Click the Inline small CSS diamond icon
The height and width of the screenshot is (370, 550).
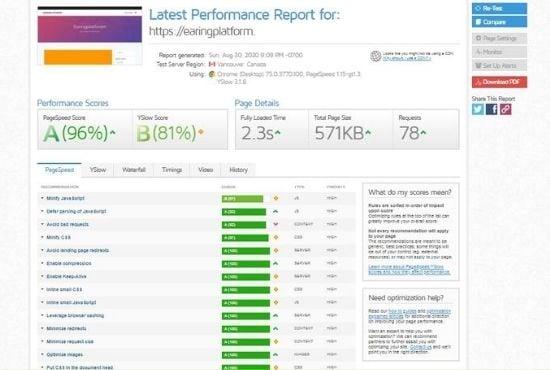coord(276,289)
